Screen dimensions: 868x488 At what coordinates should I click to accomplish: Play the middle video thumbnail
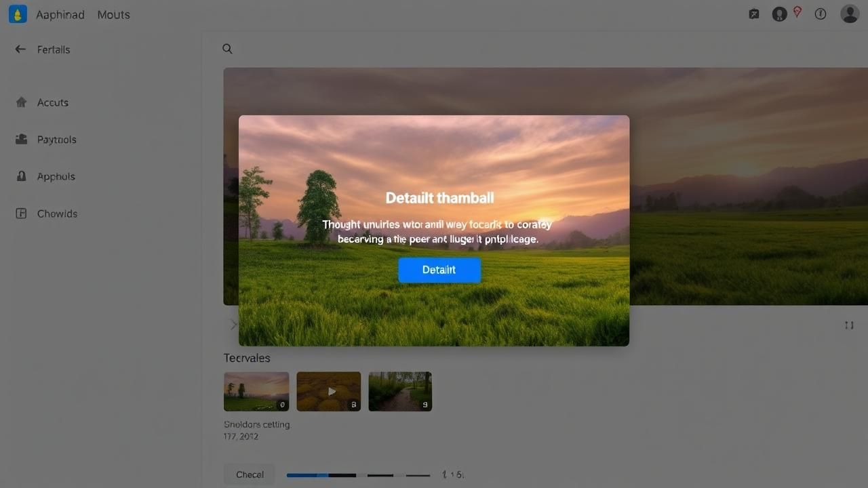click(x=330, y=391)
